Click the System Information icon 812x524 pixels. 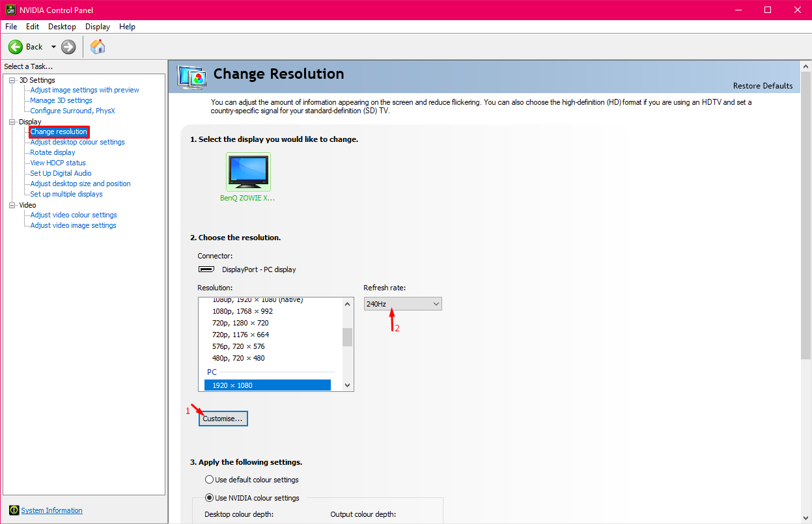pyautogui.click(x=14, y=510)
